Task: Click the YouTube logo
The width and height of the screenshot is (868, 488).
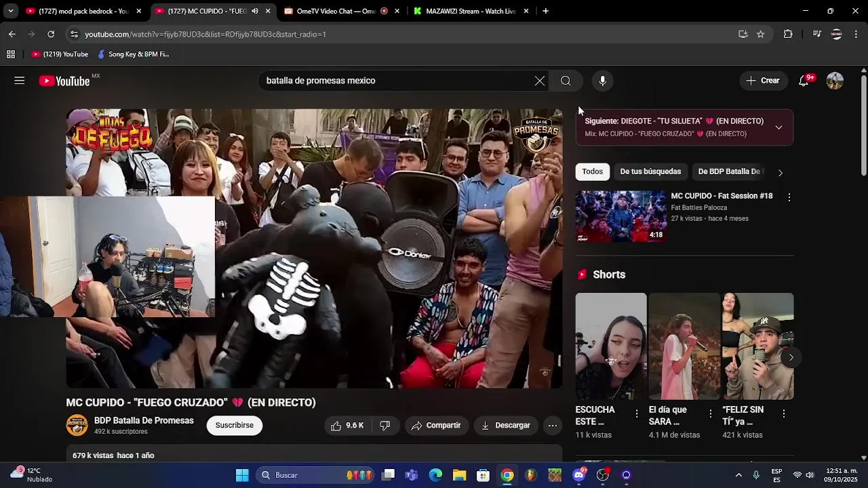Action: [64, 81]
